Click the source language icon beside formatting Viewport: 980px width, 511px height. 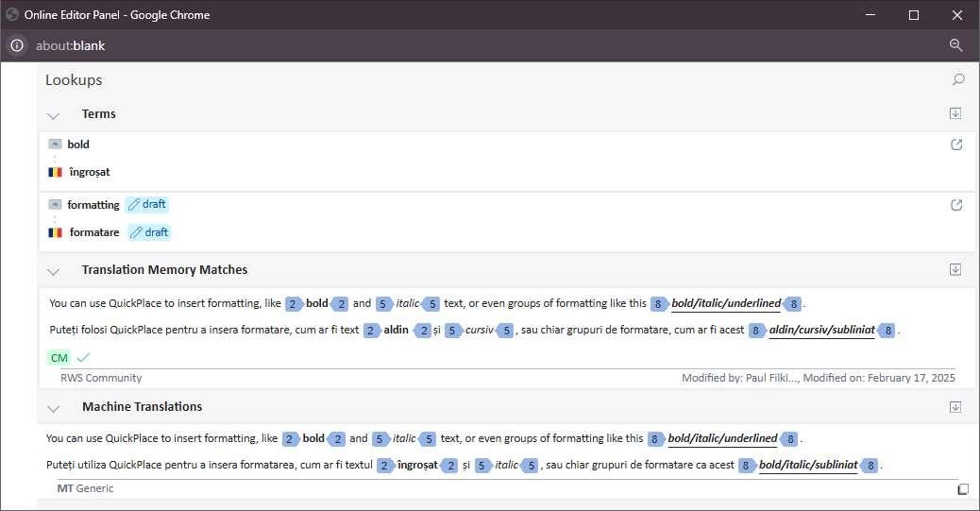[x=55, y=205]
